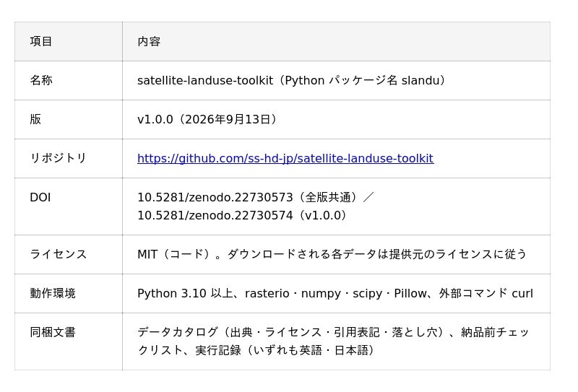Click the Python 3.10 requirements text
The height and width of the screenshot is (392, 578).
[x=335, y=293]
